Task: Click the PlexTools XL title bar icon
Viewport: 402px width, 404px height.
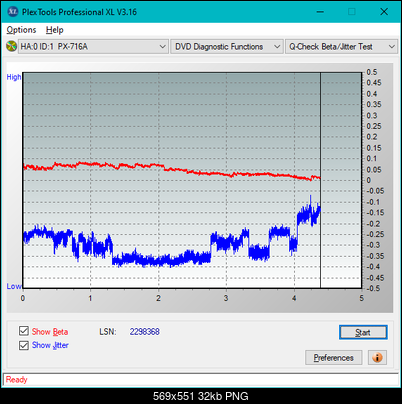Action: 13,12
